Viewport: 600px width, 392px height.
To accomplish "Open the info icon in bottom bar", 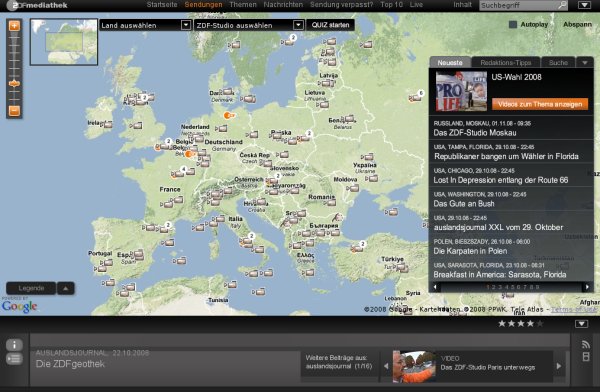I will tap(14, 345).
